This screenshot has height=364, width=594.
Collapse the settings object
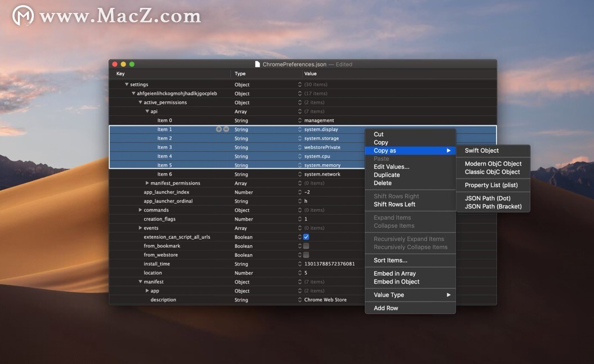(127, 84)
